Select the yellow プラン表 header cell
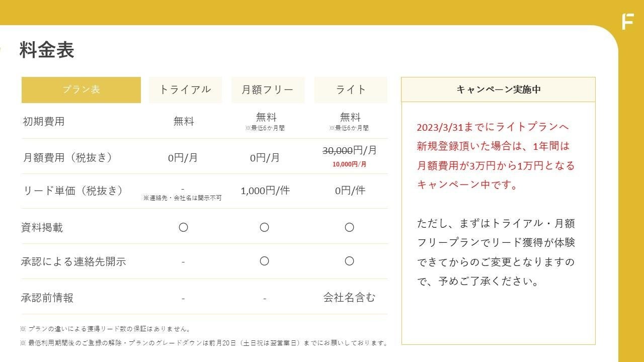 pyautogui.click(x=81, y=90)
